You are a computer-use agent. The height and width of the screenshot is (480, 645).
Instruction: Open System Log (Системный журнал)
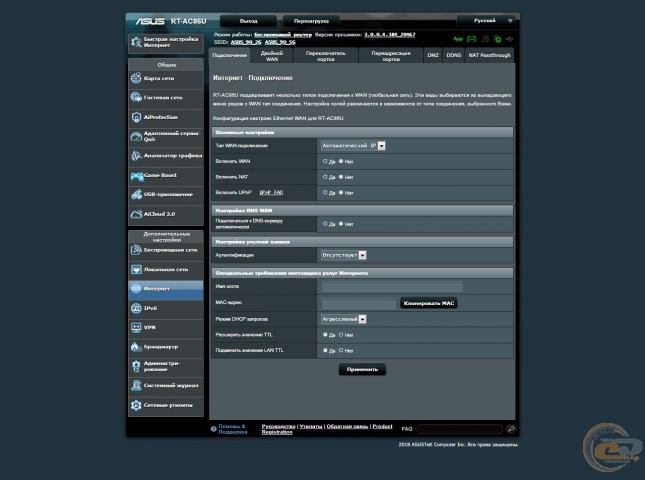(166, 386)
